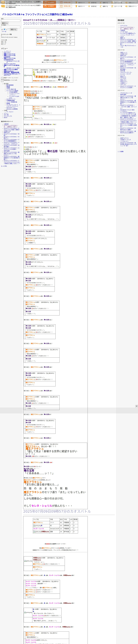Open 直轄@雀荘 最強雀鬼決定戦 link
Image resolution: width=138 pixels, height=644 pixels.
click(11, 72)
